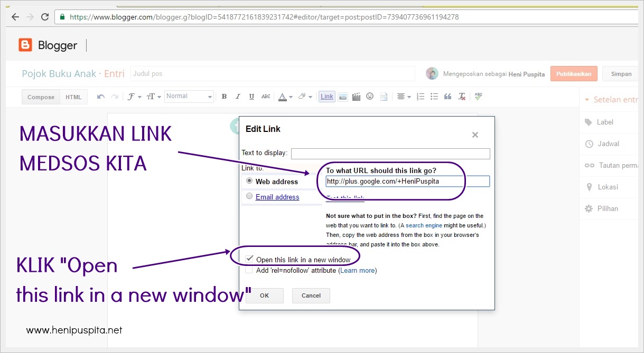Click the Heni Puspita profile avatar
This screenshot has width=644, height=353.
point(432,74)
